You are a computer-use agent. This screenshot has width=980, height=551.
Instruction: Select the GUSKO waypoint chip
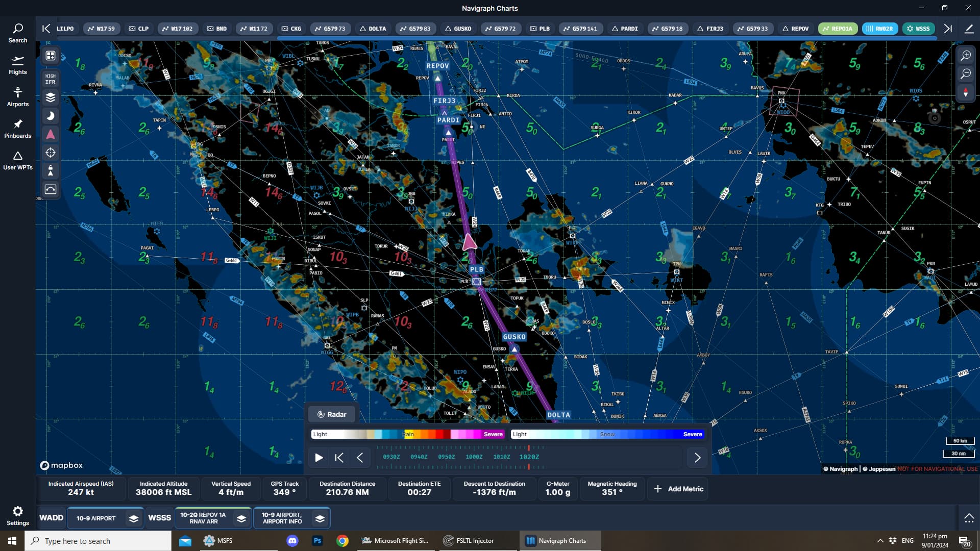458,29
